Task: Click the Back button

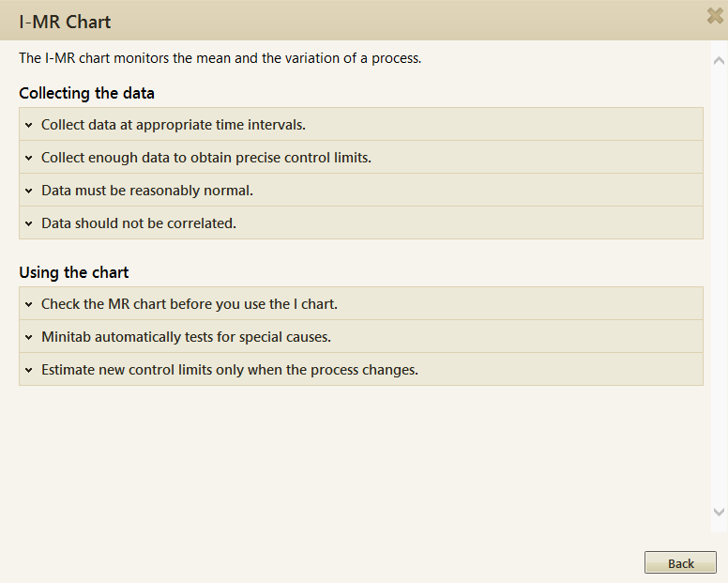Action: point(680,563)
